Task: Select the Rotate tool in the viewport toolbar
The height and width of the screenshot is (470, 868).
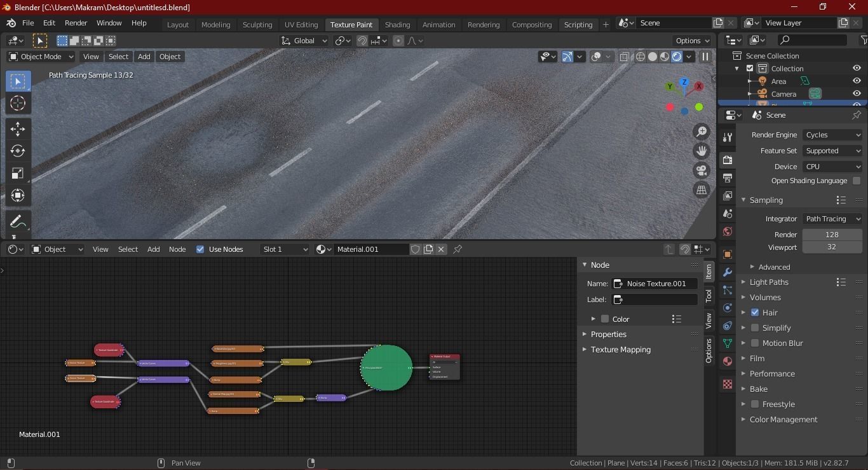Action: click(17, 151)
